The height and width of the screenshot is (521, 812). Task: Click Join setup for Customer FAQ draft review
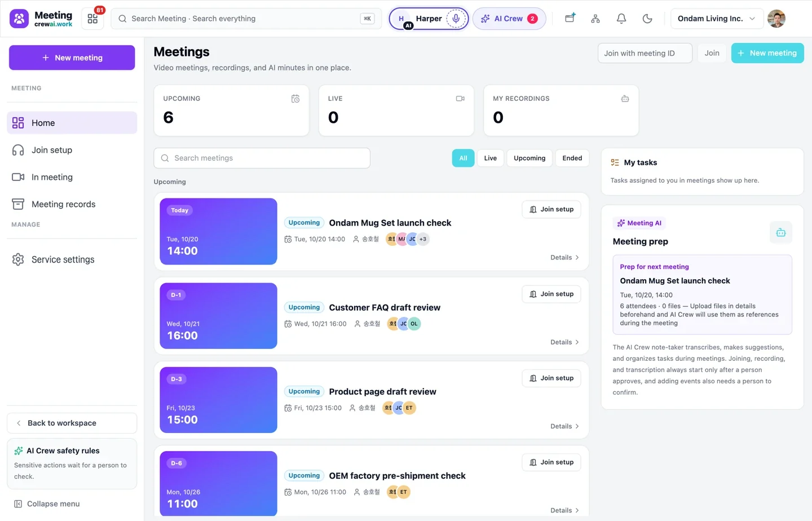[x=551, y=294]
